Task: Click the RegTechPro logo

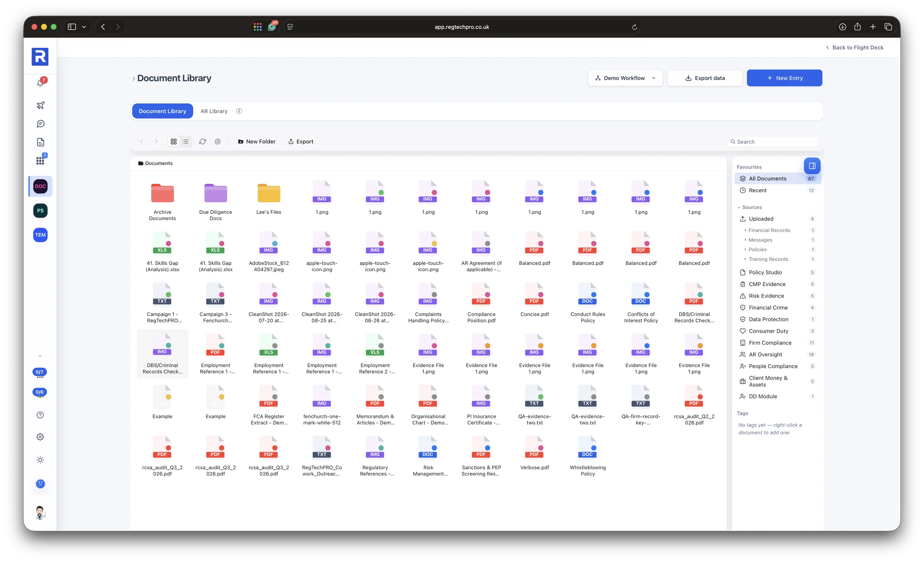Action: click(40, 57)
